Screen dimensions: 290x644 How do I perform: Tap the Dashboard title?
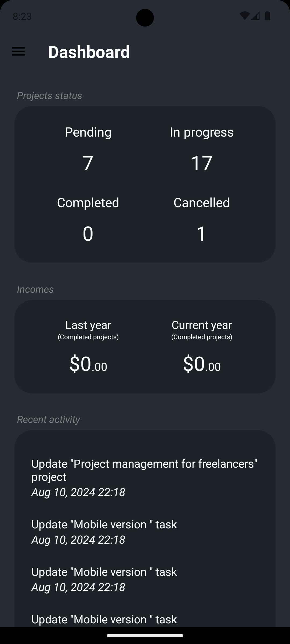tap(89, 52)
